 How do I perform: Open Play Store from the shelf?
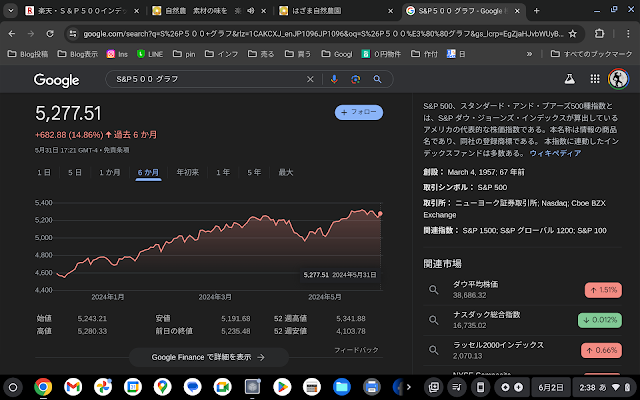click(282, 387)
